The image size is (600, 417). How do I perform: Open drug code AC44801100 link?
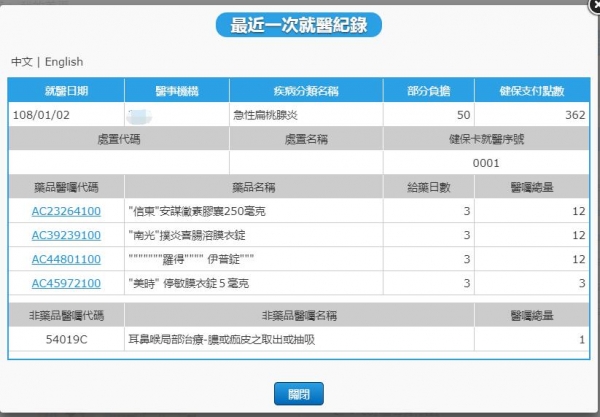point(66,259)
